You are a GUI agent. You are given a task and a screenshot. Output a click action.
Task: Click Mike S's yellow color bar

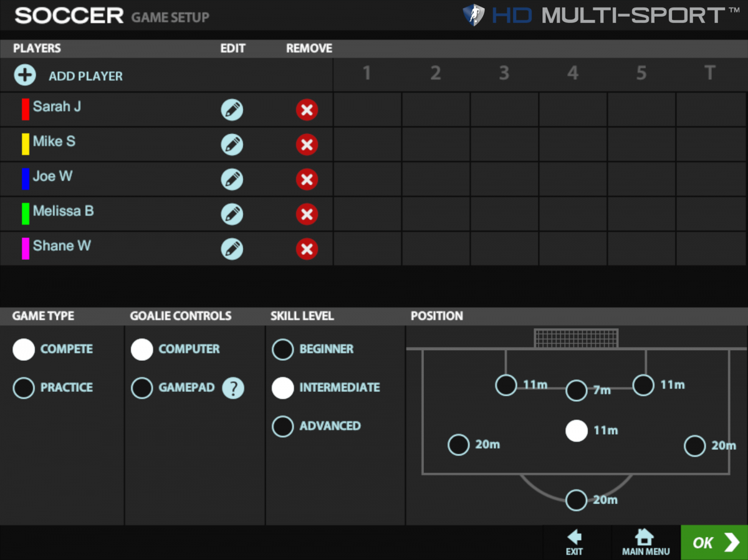26,144
